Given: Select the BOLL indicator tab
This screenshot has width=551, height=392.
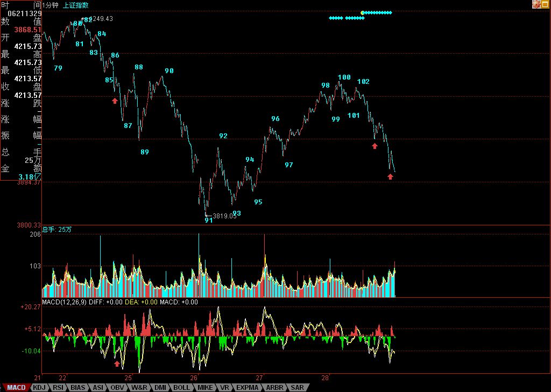Looking at the screenshot, I should tap(181, 387).
